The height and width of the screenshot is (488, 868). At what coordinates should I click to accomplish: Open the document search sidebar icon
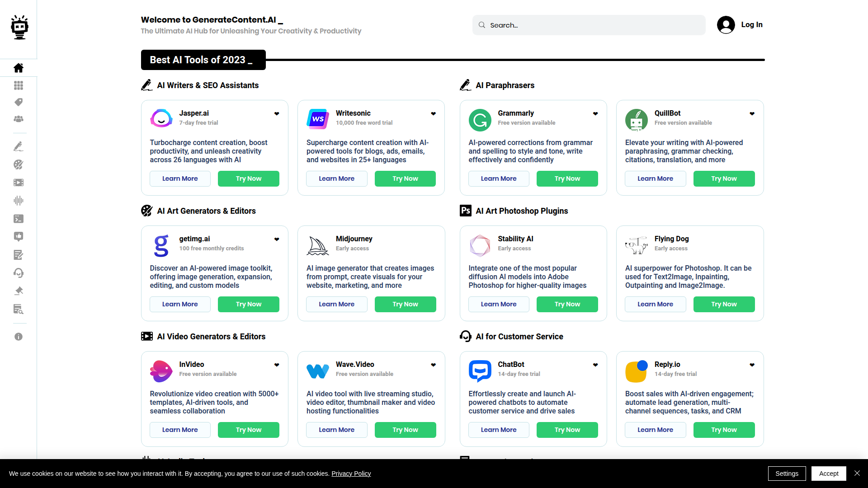coord(19,309)
